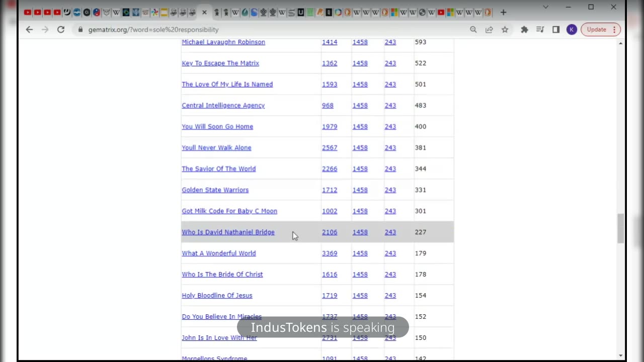Click the scrollbar down arrow
Viewport: 644px width, 362px height.
620,356
